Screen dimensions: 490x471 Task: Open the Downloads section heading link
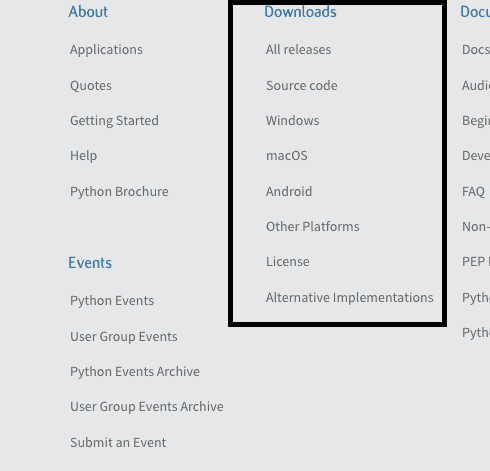pos(300,12)
